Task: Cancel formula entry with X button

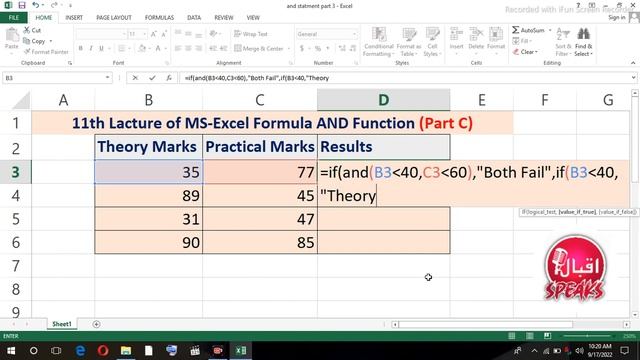Action: 135,78
